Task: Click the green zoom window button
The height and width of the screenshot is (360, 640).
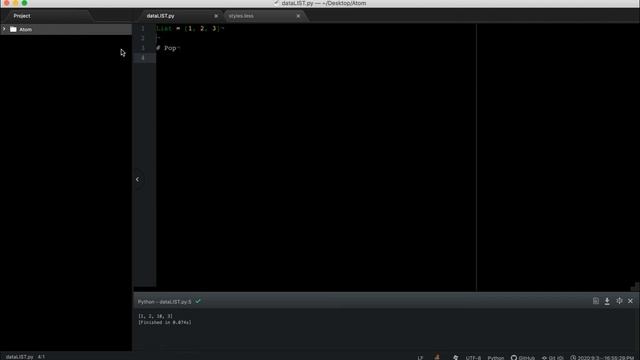Action: click(x=24, y=3)
